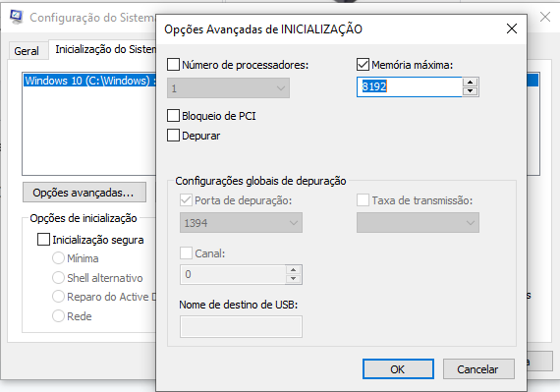The image size is (560, 392).
Task: Check Inicialização segura option
Action: (43, 240)
